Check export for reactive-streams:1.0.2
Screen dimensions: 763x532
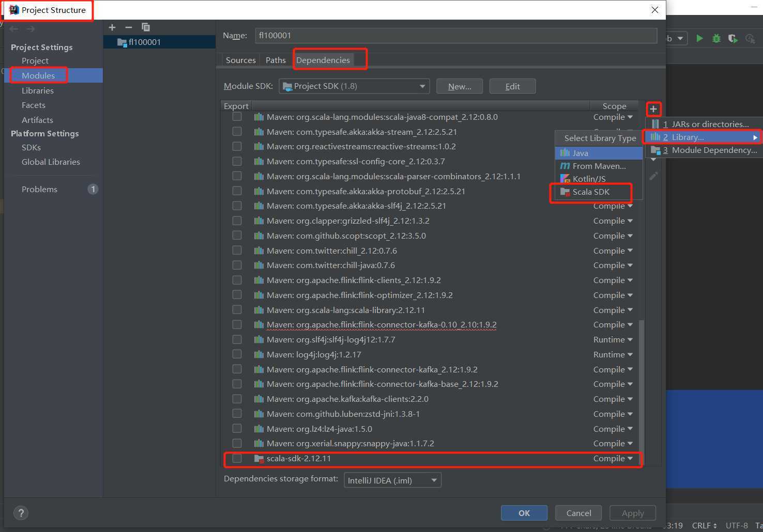point(237,146)
